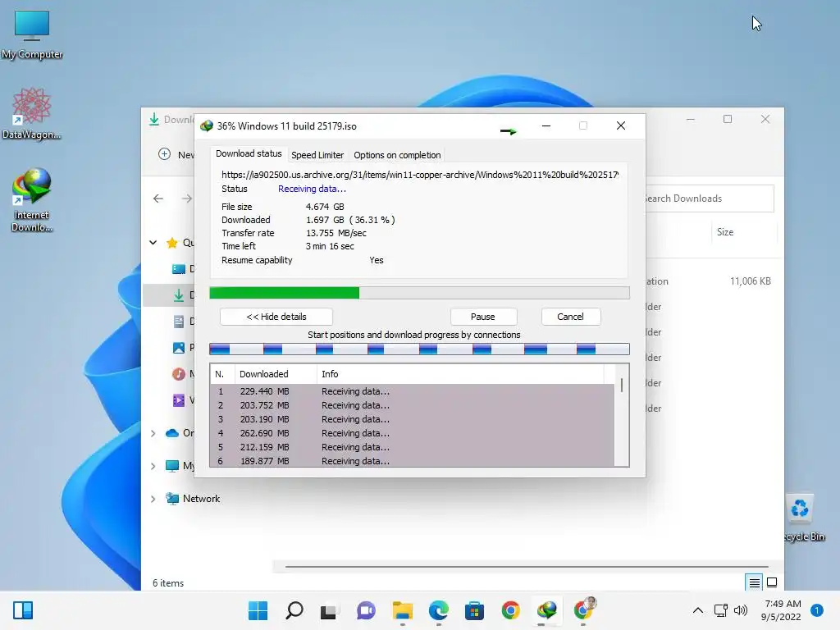Switch to Download status tab
This screenshot has width=840, height=630.
point(249,153)
